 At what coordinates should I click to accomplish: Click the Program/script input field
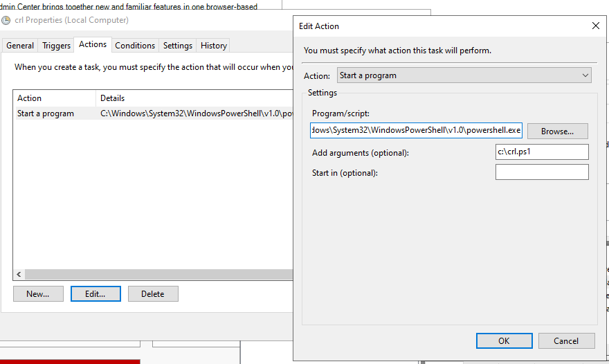click(x=416, y=130)
